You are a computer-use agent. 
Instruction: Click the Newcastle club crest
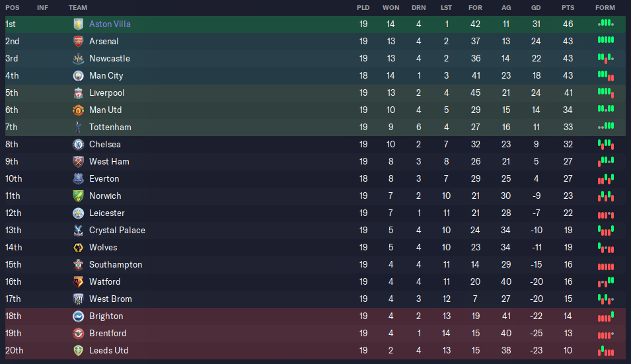tap(78, 58)
